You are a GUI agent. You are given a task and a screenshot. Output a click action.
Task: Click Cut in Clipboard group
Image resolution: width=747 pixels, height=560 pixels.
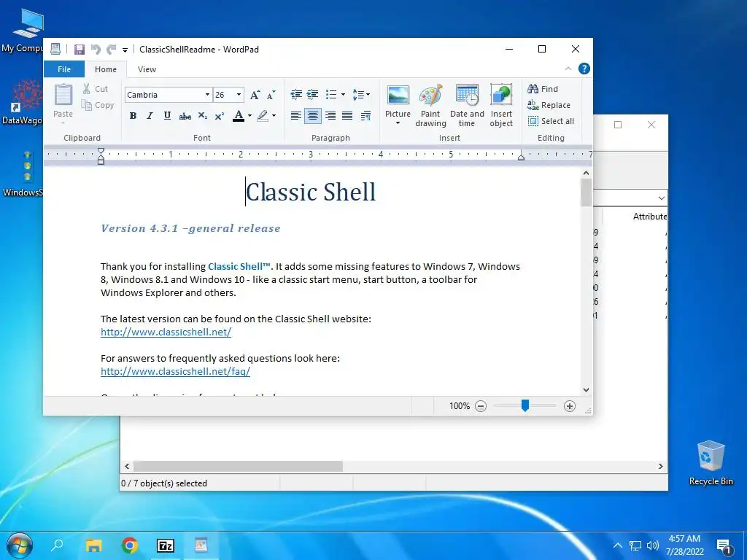click(x=96, y=88)
